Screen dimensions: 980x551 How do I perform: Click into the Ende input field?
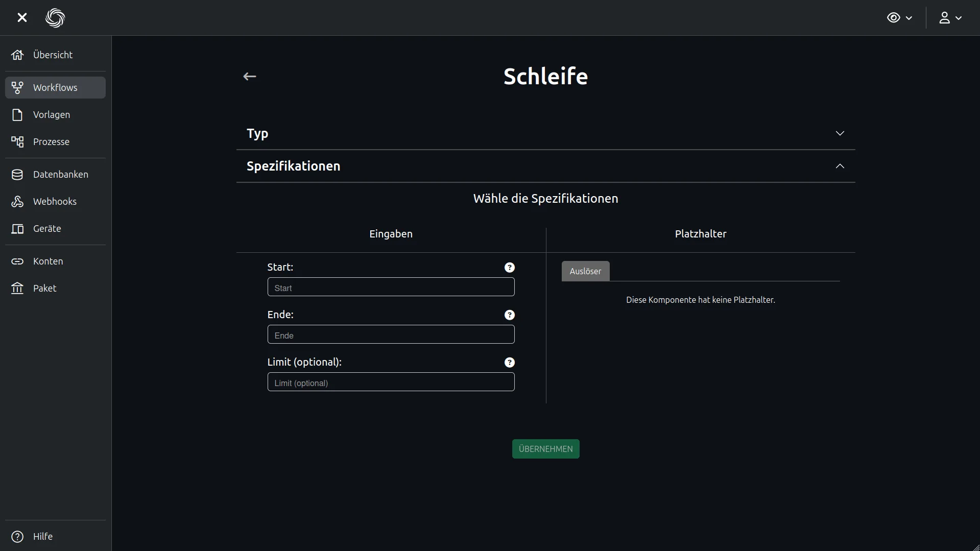tap(391, 335)
